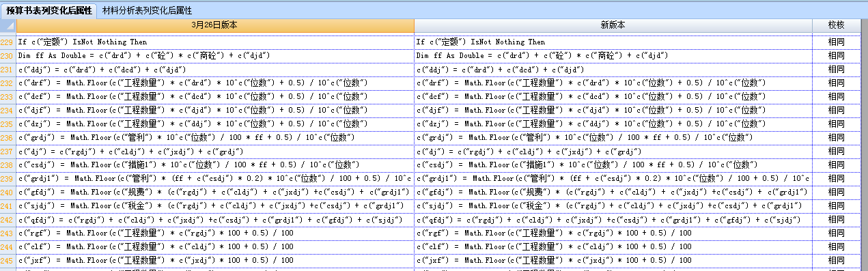Screen dimensions: 868x271
Task: Select row header 240
Action: 8,192
